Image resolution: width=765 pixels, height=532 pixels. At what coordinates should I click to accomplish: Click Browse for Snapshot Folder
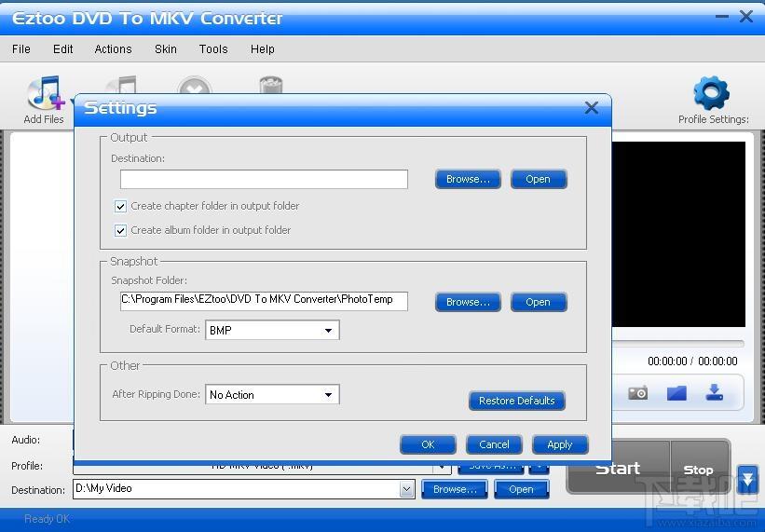click(x=468, y=302)
